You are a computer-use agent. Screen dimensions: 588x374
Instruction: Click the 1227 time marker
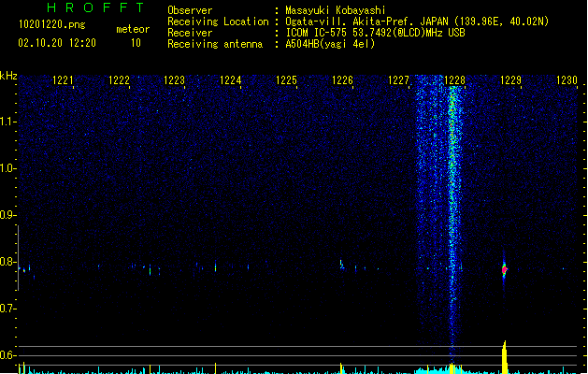point(398,80)
